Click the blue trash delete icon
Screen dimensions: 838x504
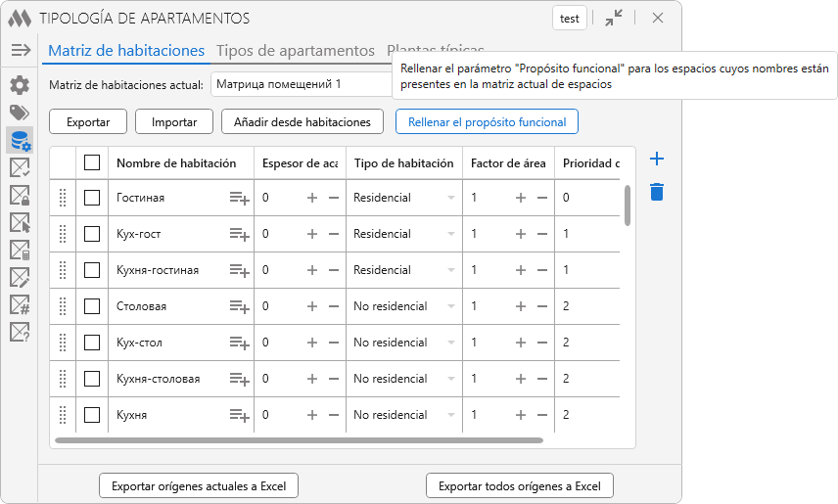[x=657, y=192]
